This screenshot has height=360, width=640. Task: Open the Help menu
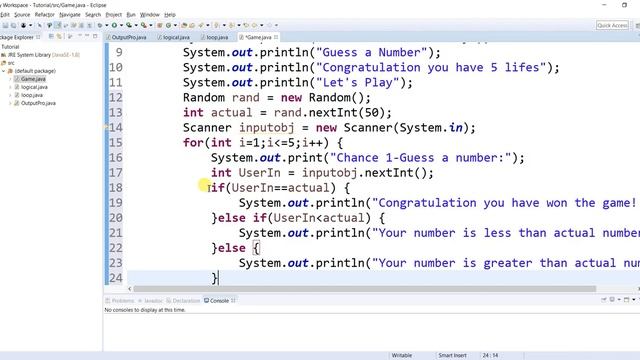coord(170,15)
